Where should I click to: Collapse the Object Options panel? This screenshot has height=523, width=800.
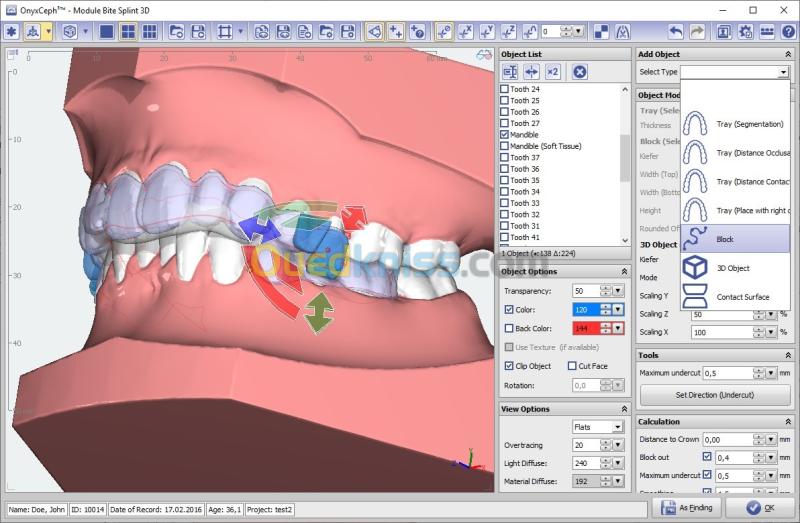click(624, 271)
